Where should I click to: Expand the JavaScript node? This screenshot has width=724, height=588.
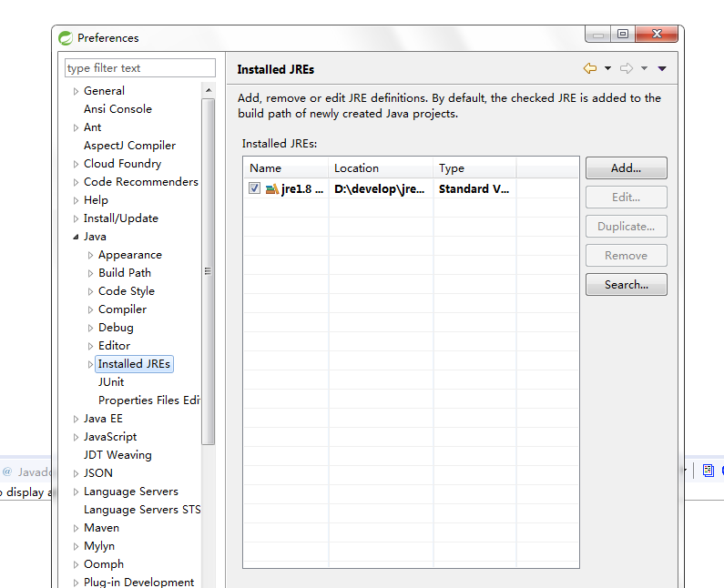click(x=76, y=438)
